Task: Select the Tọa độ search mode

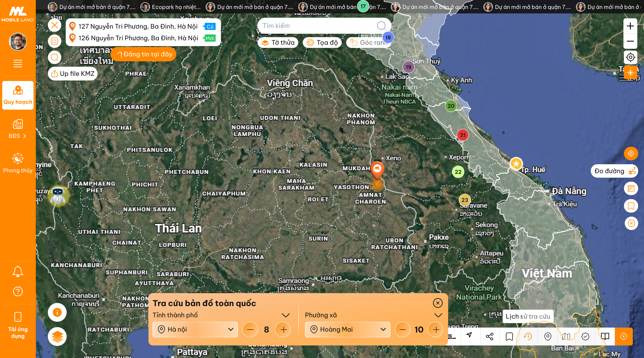Action: point(322,43)
